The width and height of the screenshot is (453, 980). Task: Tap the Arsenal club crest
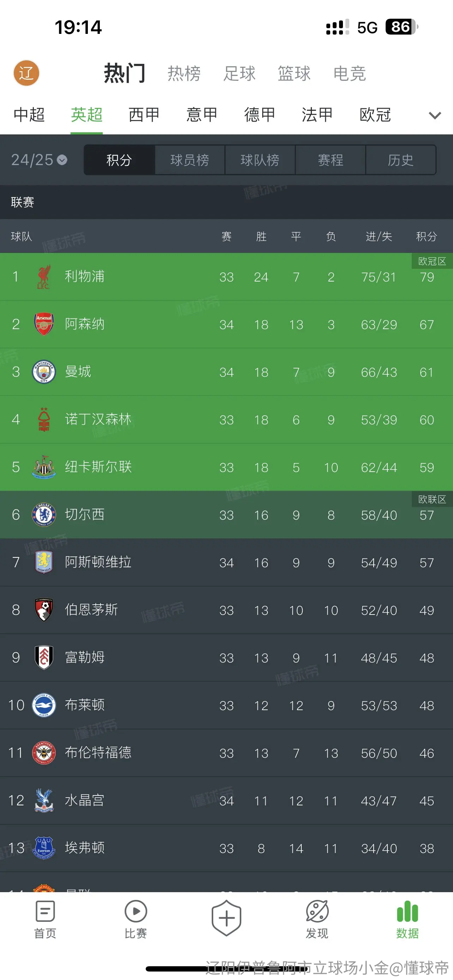click(x=44, y=324)
